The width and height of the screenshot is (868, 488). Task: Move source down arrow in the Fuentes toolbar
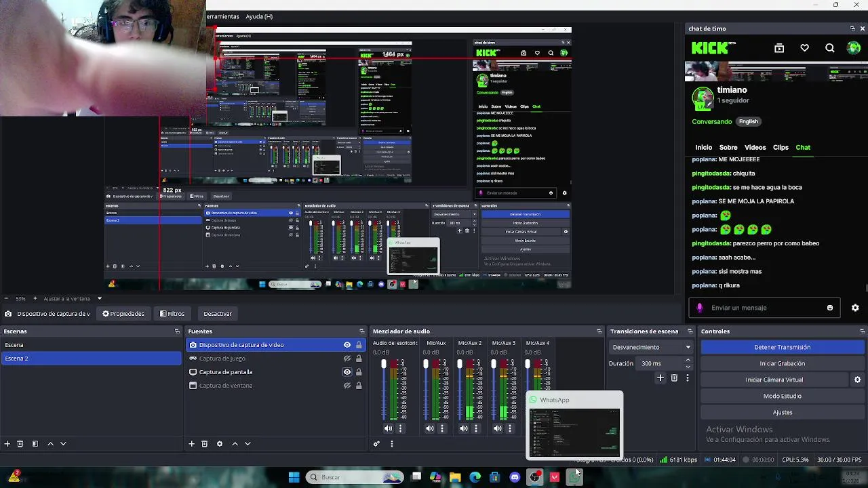coord(248,444)
